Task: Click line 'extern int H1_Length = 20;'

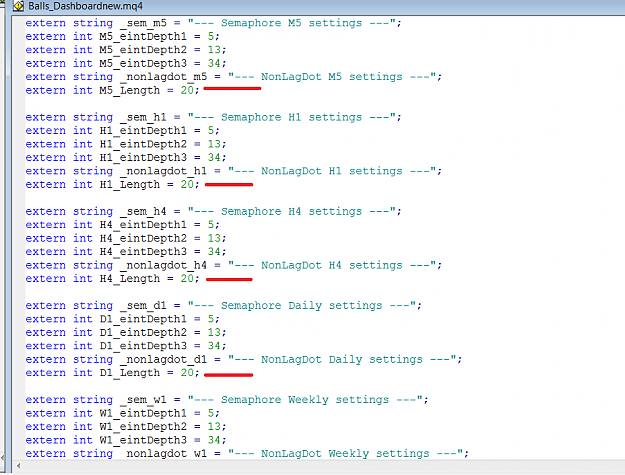Action: tap(112, 185)
